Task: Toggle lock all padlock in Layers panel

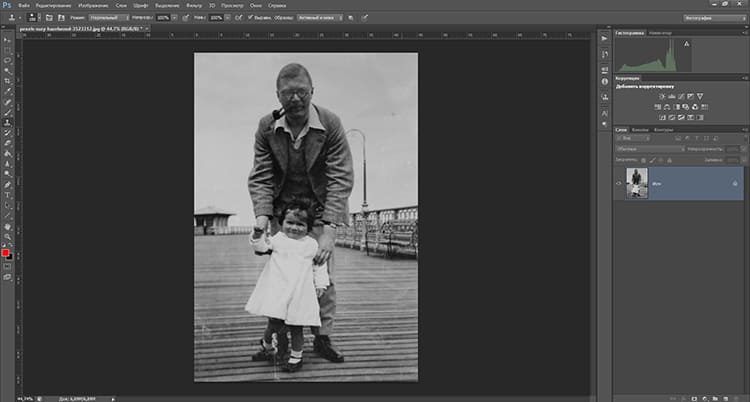Action: (670, 160)
